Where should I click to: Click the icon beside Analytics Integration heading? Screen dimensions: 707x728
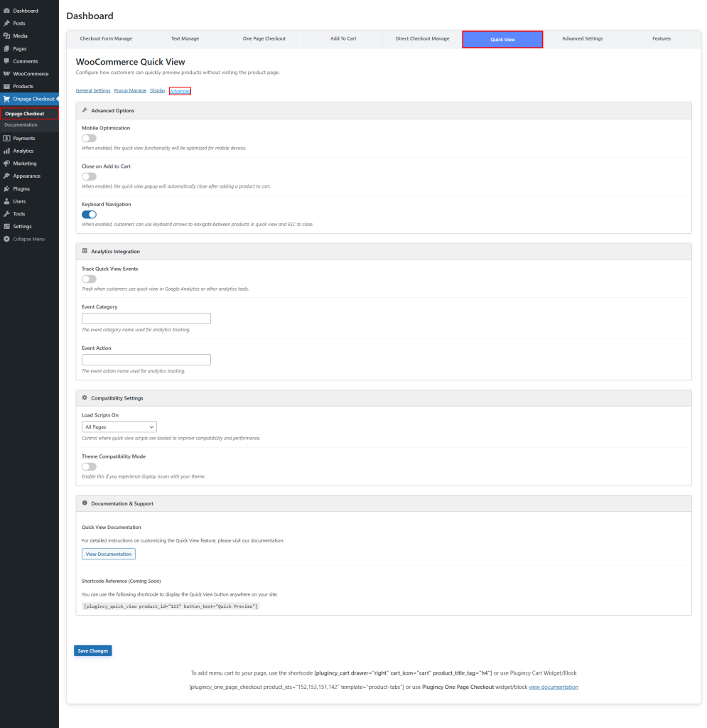click(x=85, y=251)
